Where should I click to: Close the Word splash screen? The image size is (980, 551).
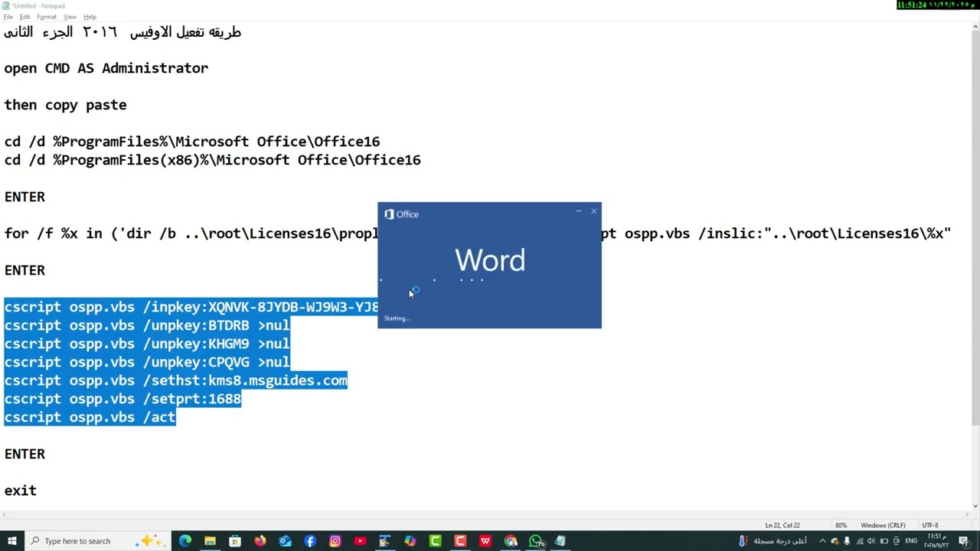click(x=593, y=211)
